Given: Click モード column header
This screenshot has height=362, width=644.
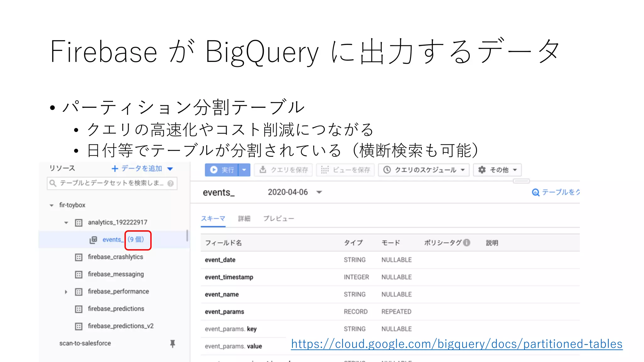Looking at the screenshot, I should [391, 243].
